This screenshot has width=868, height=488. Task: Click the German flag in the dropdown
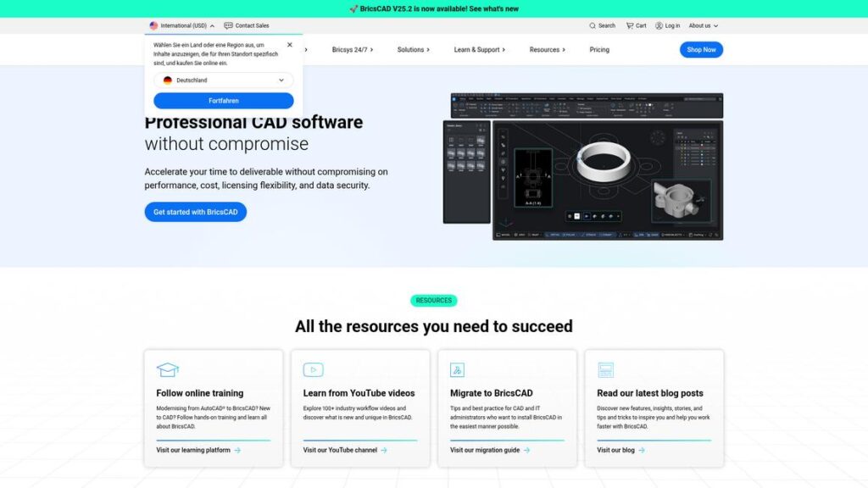coord(168,80)
